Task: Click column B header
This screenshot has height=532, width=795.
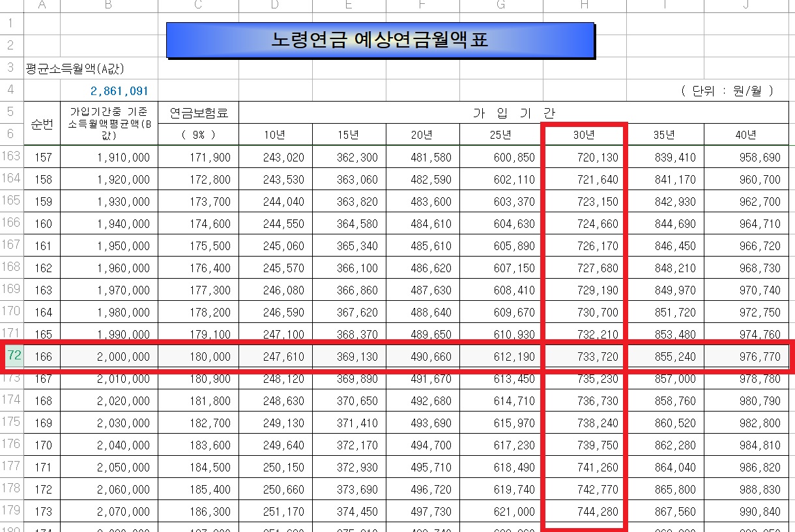Action: point(109,6)
